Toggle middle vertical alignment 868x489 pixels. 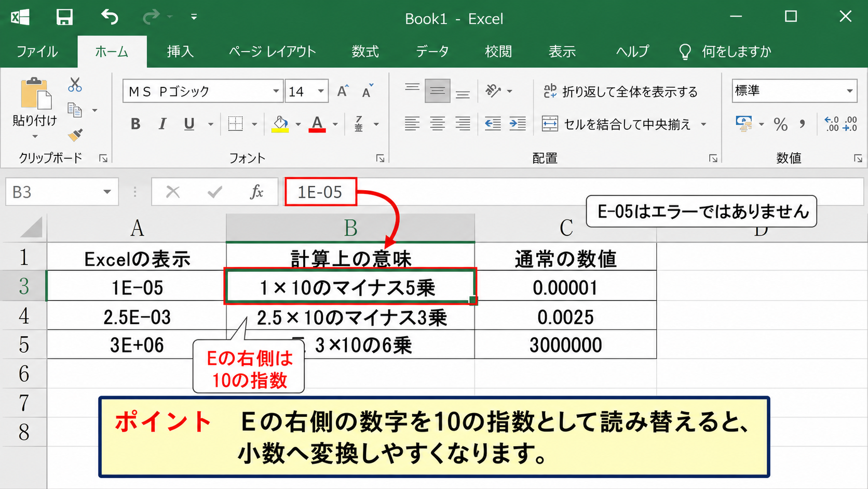click(437, 91)
